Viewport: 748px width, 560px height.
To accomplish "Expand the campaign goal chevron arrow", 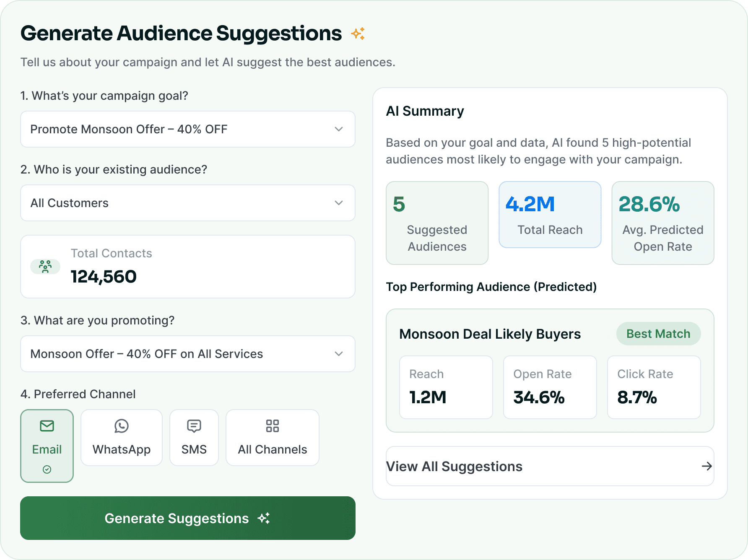I will point(339,129).
